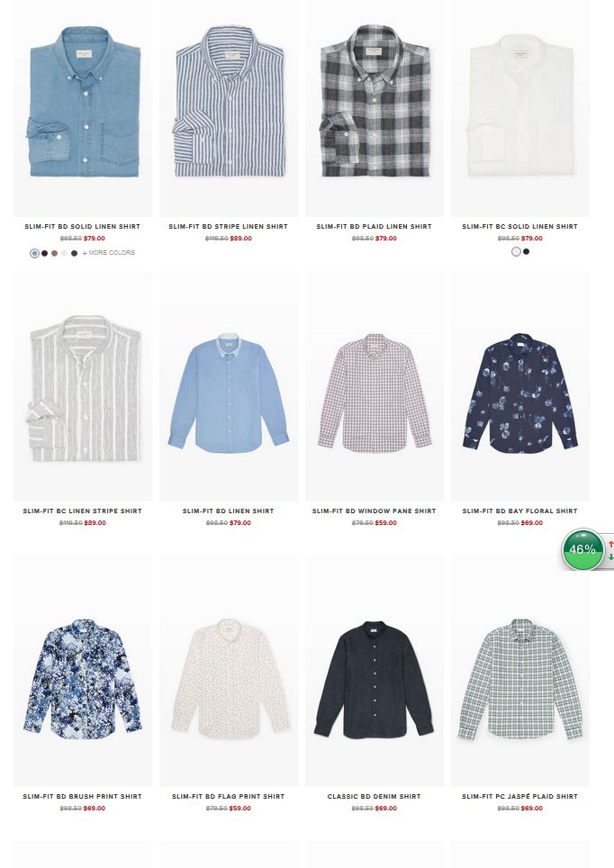Open Slim-Fit BD Plaid Linen Shirt link
614x868 pixels.
(x=374, y=226)
